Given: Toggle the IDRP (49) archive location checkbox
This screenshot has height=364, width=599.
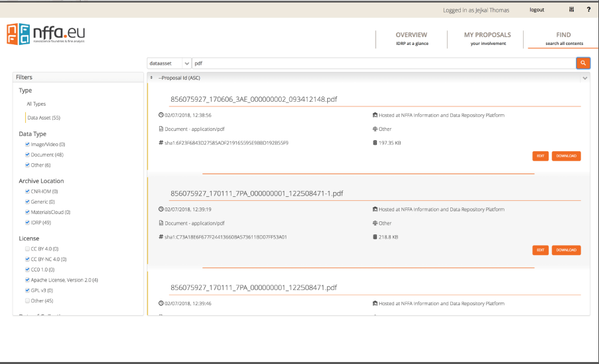Looking at the screenshot, I should (x=27, y=223).
